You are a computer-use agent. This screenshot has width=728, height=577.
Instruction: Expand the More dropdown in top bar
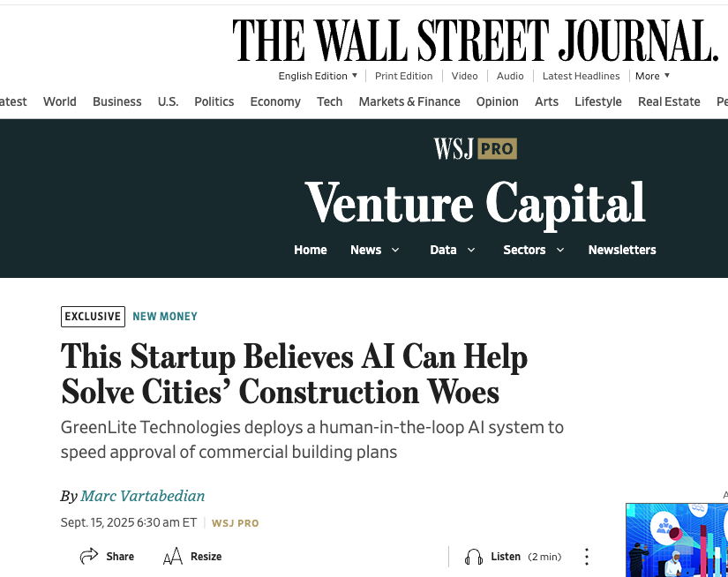652,76
